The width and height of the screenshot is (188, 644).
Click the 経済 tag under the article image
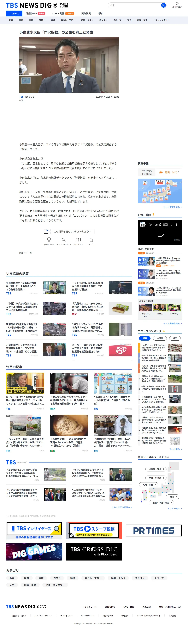pos(21,101)
